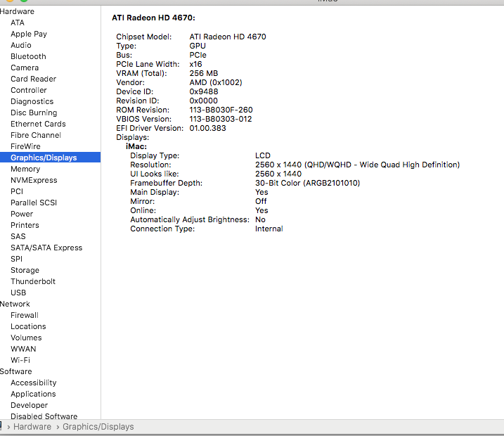Open Ethernet Cards section
Image resolution: width=504 pixels, height=436 pixels.
[x=38, y=124]
